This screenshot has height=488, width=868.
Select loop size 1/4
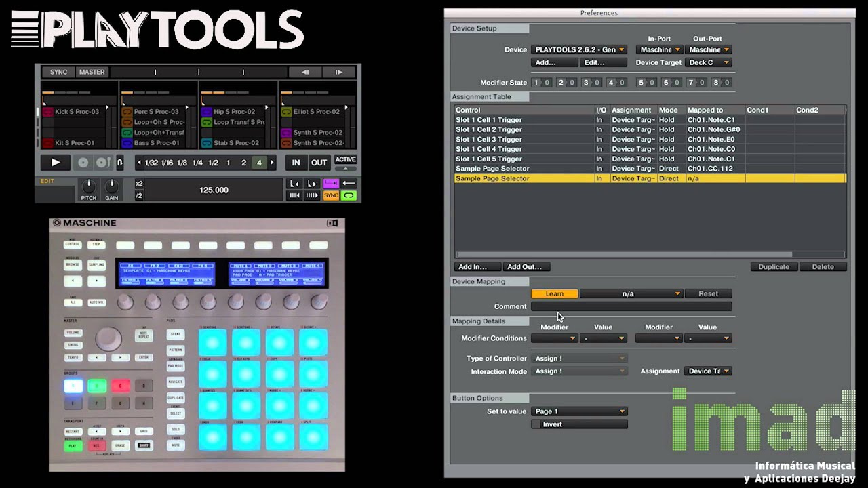tap(197, 163)
